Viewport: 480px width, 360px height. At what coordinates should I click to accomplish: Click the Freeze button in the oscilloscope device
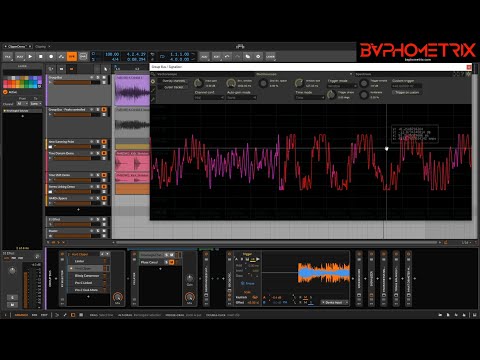click(248, 283)
